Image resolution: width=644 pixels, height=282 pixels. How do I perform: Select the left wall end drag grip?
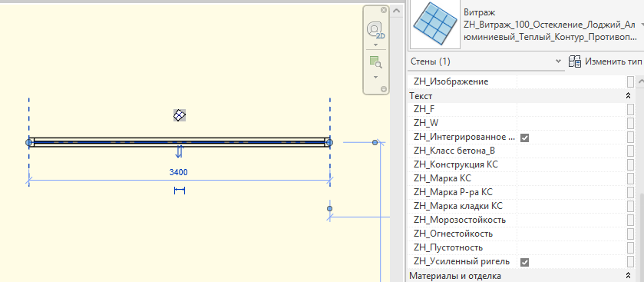28,142
